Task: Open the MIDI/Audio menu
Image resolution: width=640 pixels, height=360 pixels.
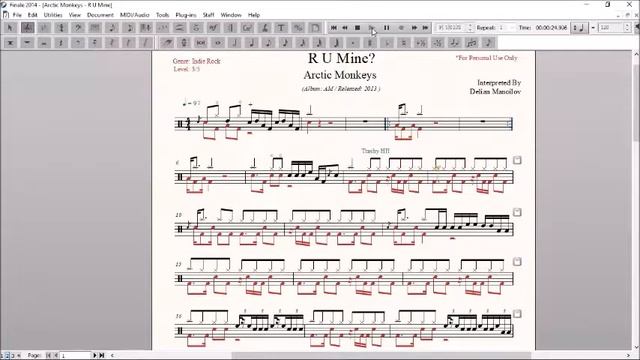Action: pos(135,15)
